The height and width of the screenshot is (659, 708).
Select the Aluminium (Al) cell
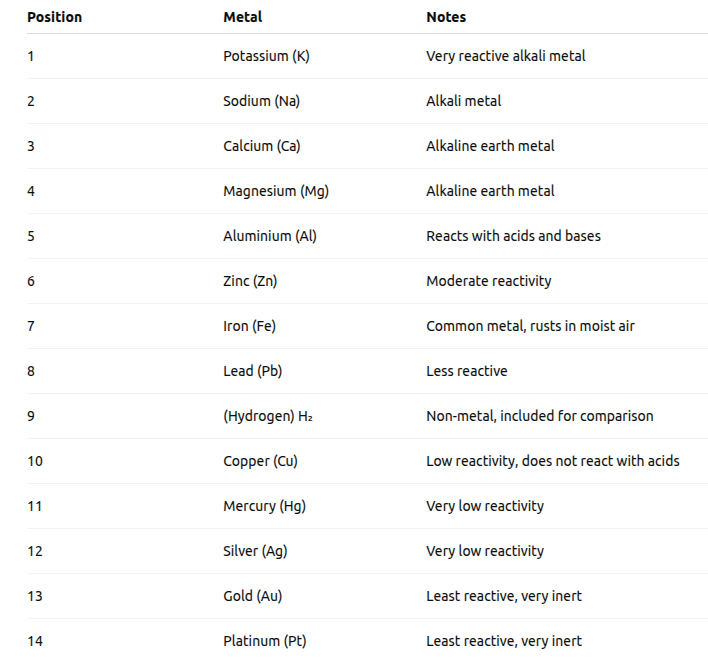point(270,236)
